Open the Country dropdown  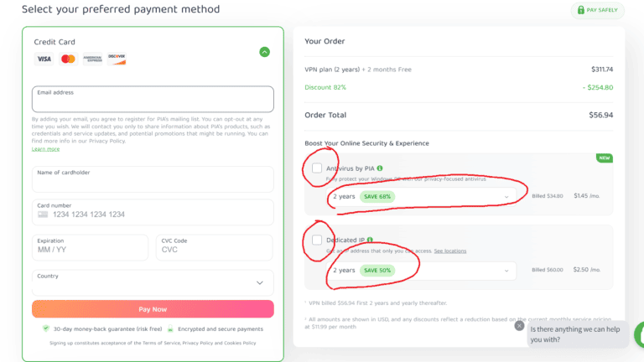(153, 282)
